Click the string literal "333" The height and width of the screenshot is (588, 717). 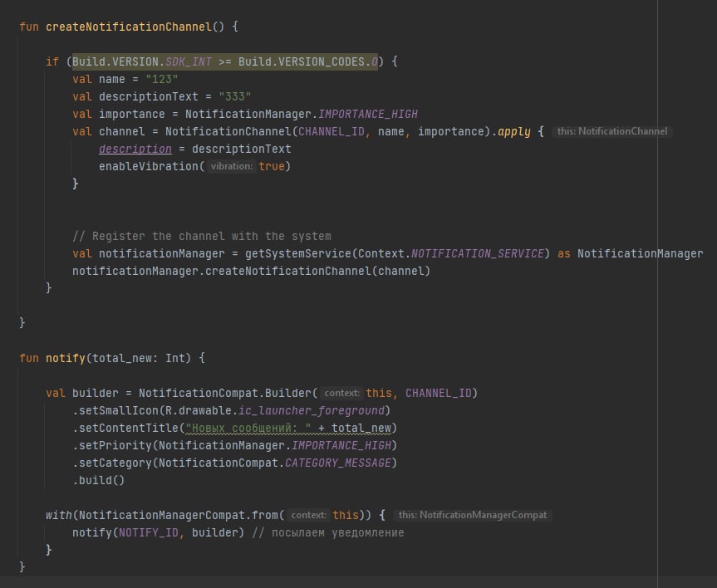235,96
